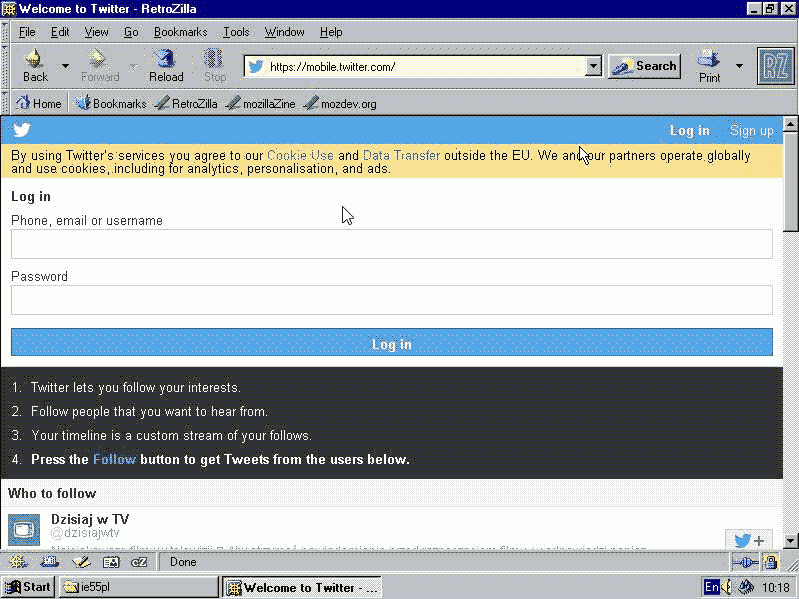The image size is (799, 599).
Task: Open the Data Transfer link
Action: 401,155
